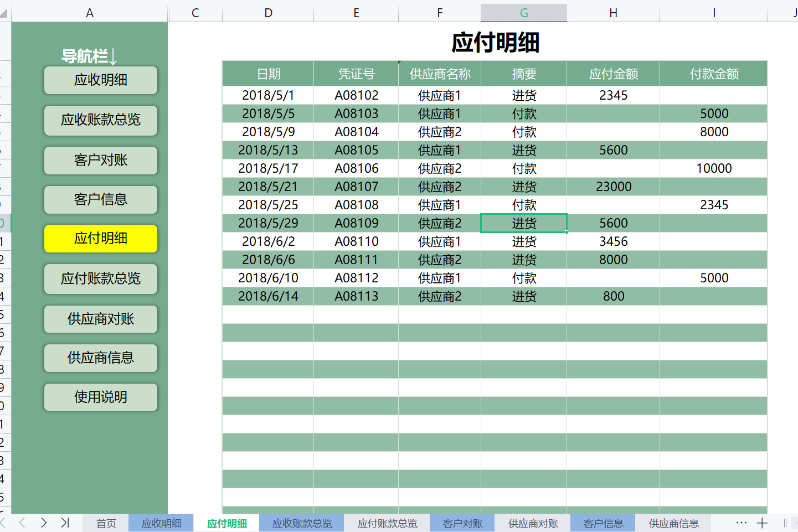The height and width of the screenshot is (532, 798).
Task: Open the 客户信息 sheet tab
Action: [603, 523]
